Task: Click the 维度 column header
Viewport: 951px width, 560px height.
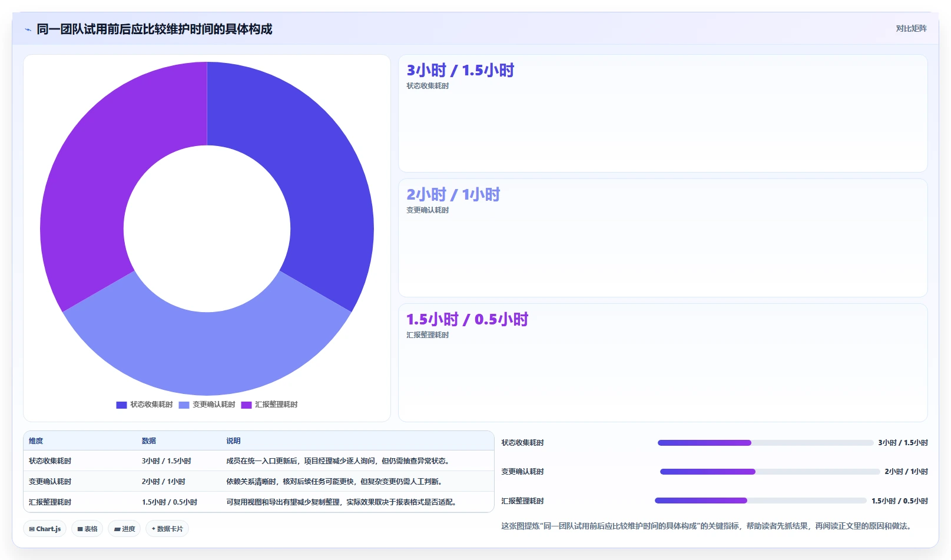Action: coord(36,441)
